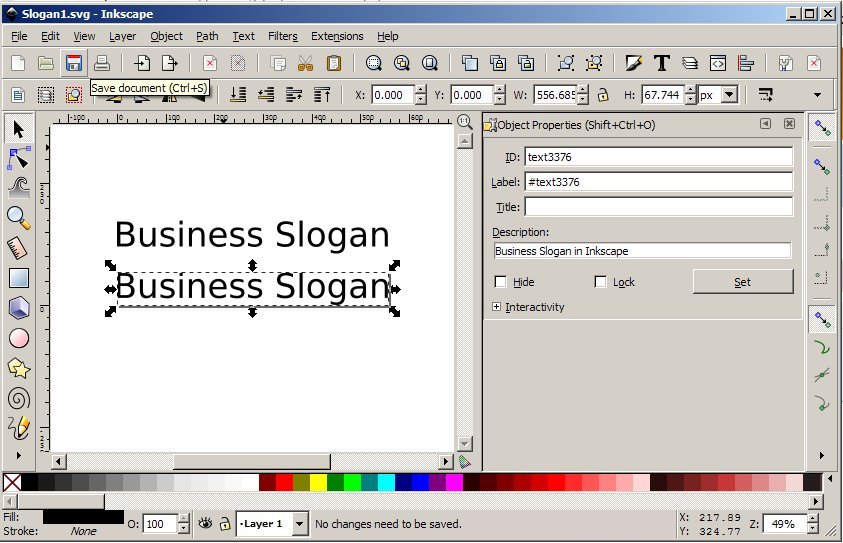
Task: Toggle current layer lock icon
Action: pos(225,523)
